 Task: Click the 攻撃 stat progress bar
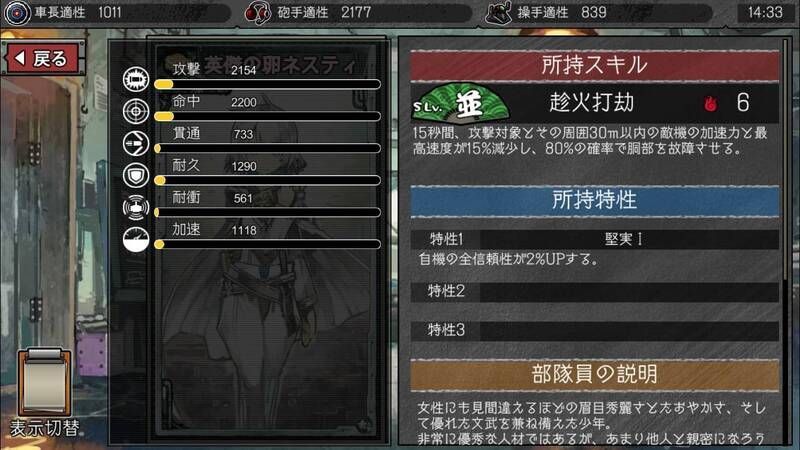267,85
